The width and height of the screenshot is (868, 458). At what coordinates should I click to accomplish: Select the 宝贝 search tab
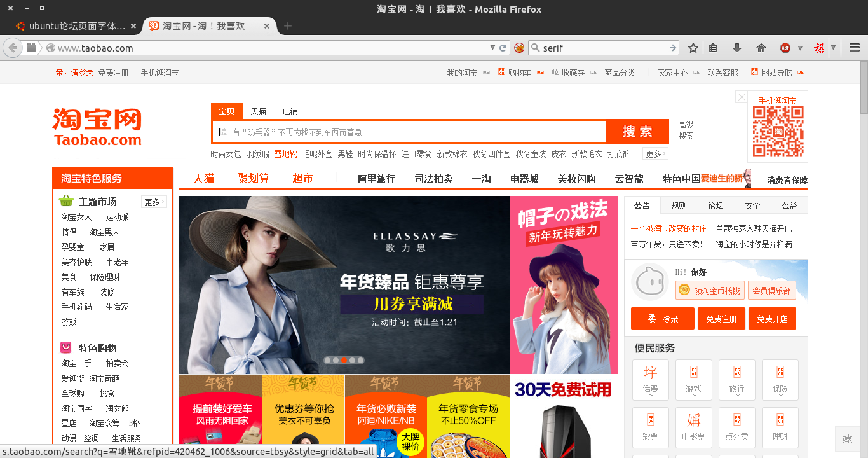point(226,111)
